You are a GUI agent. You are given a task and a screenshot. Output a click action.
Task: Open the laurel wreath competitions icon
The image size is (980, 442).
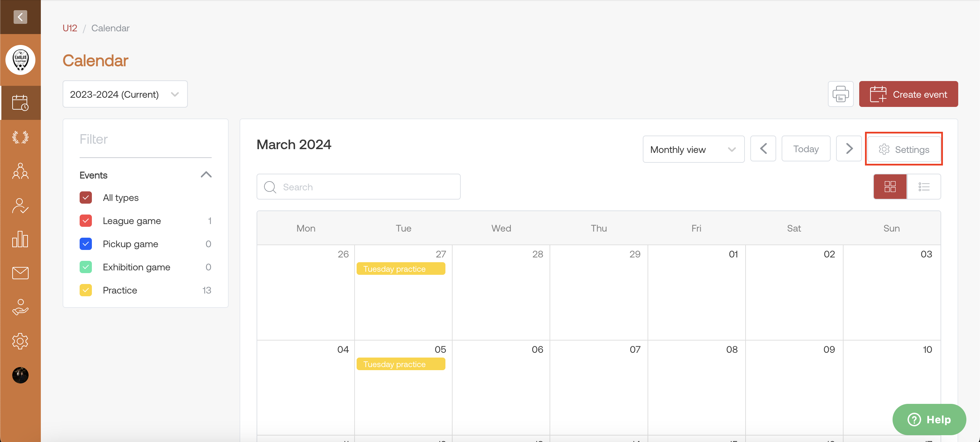20,137
